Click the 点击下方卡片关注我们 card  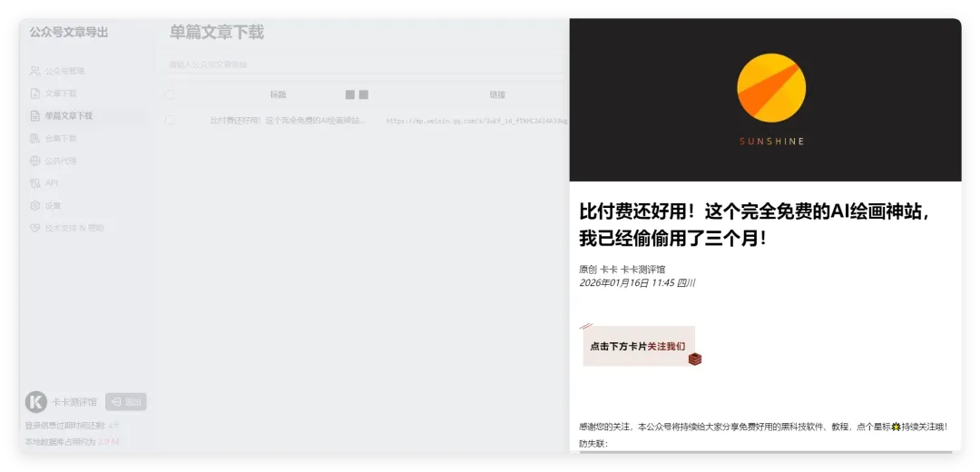(639, 346)
